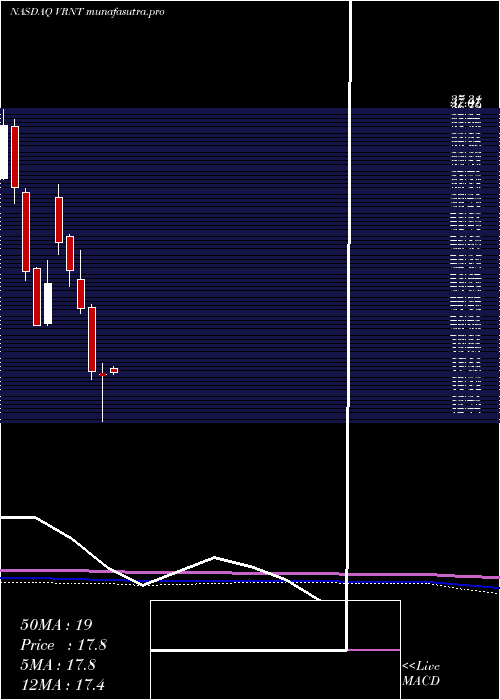This screenshot has height=700, width=500.
Task: Click the 'Price : 17.8' label
Action: click(64, 645)
